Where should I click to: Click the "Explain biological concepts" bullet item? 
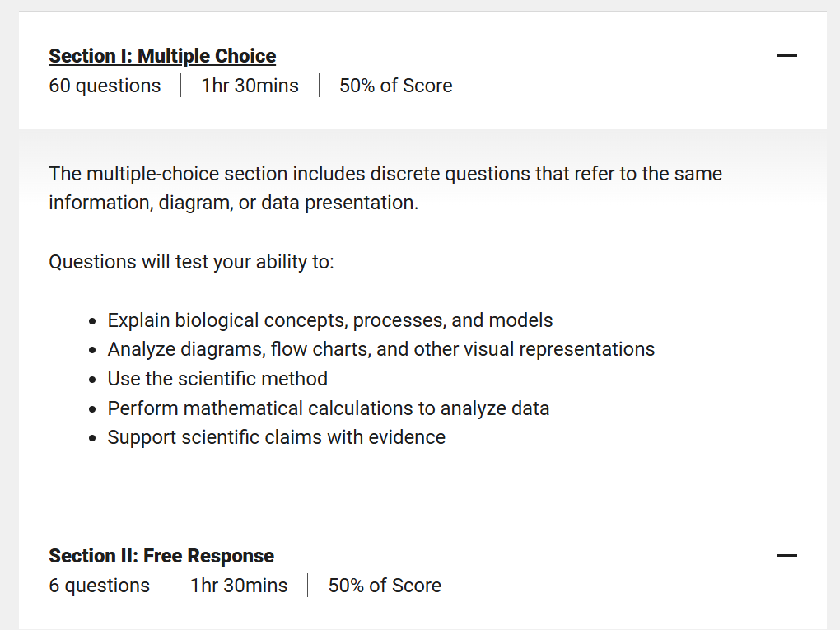point(329,320)
